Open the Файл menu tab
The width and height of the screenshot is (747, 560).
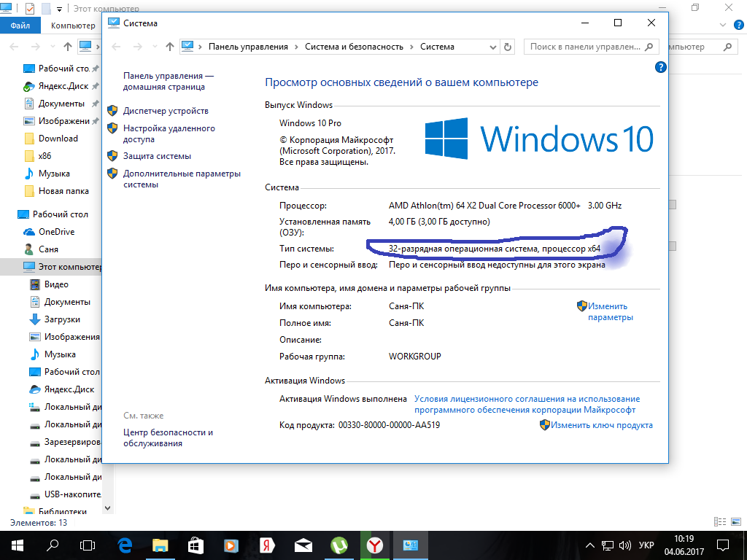click(20, 26)
